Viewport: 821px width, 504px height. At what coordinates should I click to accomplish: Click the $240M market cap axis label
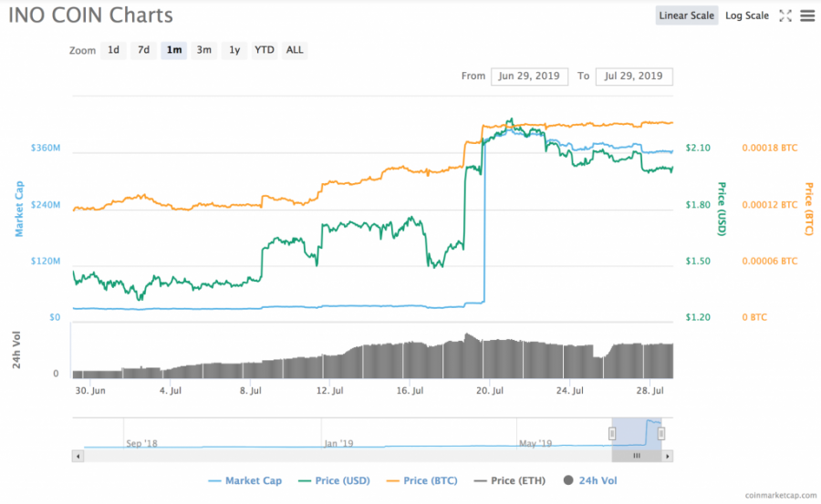(46, 205)
